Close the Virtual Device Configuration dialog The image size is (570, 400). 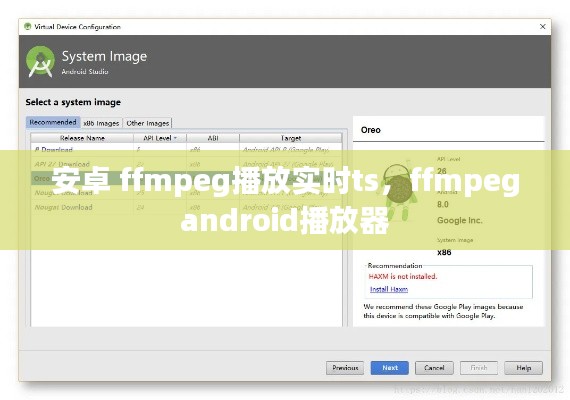pyautogui.click(x=542, y=27)
